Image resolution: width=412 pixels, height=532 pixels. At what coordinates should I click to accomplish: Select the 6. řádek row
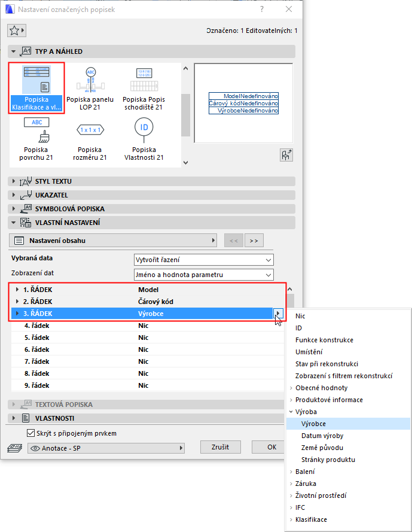pyautogui.click(x=148, y=349)
